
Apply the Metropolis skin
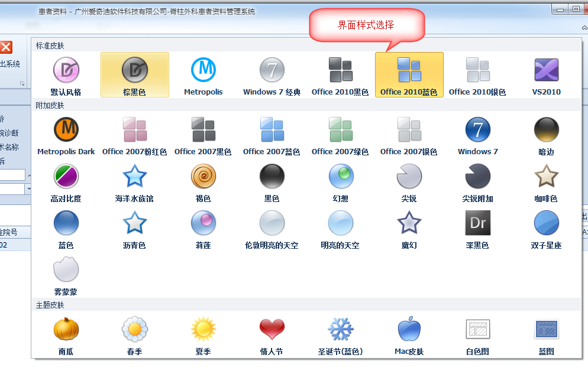coord(203,75)
